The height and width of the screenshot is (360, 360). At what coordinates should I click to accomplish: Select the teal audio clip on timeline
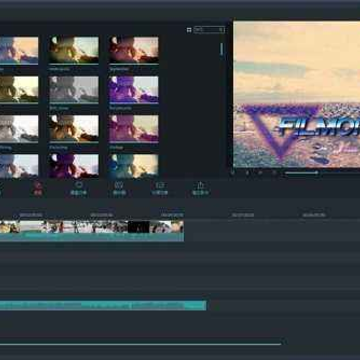point(103,305)
